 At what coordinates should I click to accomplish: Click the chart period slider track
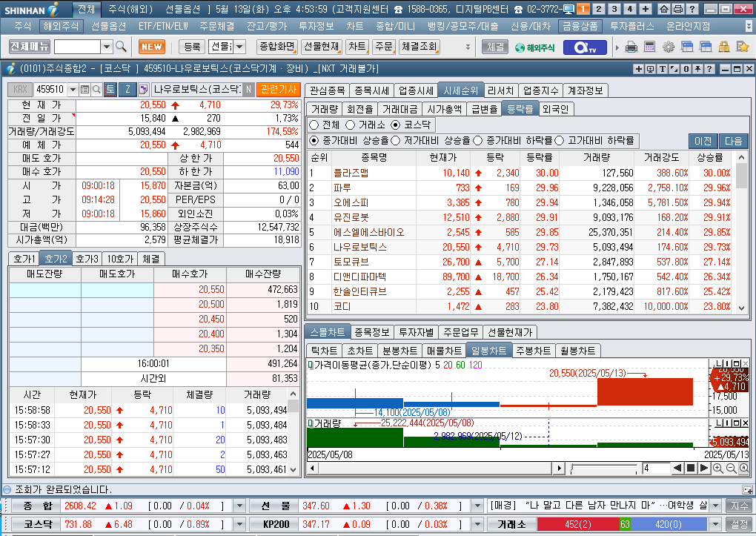tap(603, 468)
